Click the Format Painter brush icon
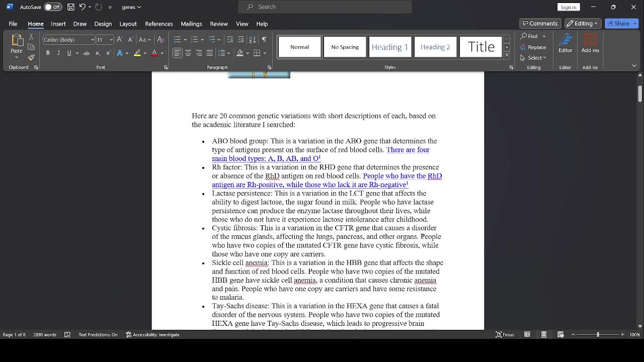The image size is (644, 362). (x=31, y=57)
